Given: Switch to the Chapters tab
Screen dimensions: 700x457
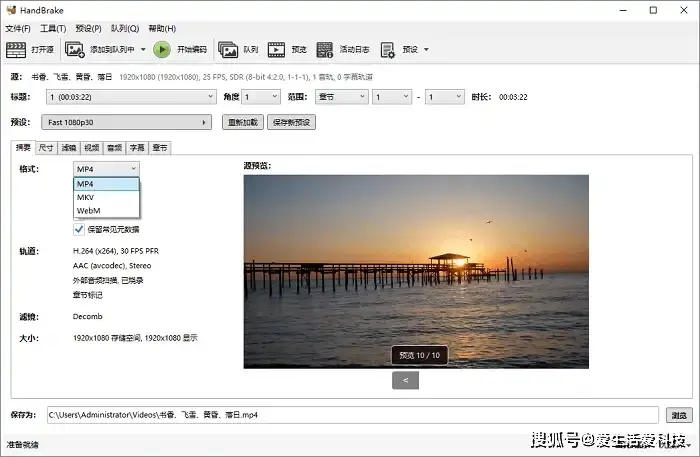Looking at the screenshot, I should [160, 148].
